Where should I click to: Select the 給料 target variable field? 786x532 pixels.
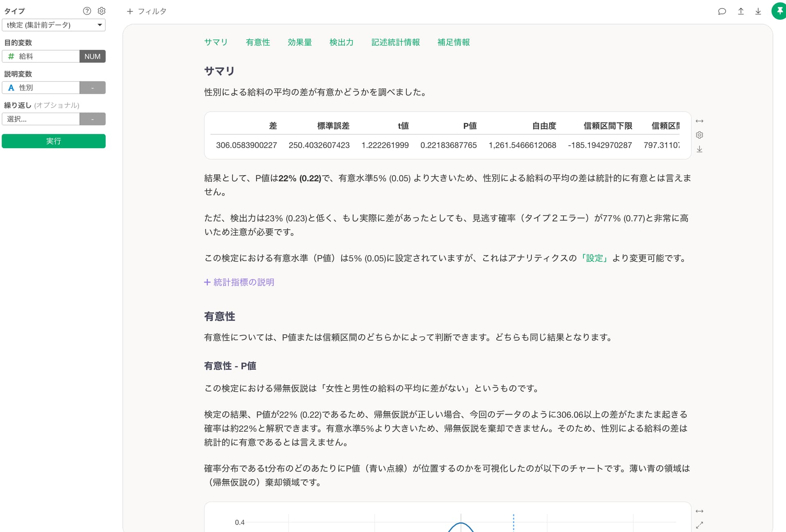41,56
